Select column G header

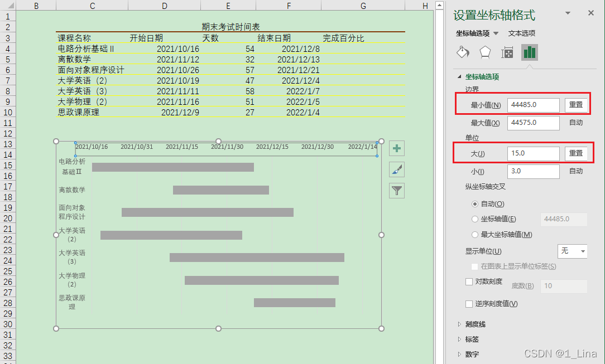tap(363, 6)
